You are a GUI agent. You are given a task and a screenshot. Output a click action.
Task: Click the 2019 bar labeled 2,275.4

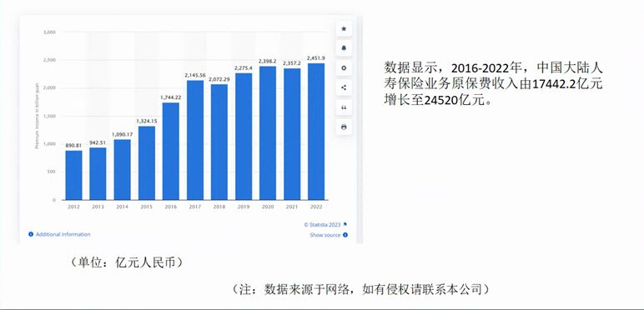pyautogui.click(x=243, y=136)
